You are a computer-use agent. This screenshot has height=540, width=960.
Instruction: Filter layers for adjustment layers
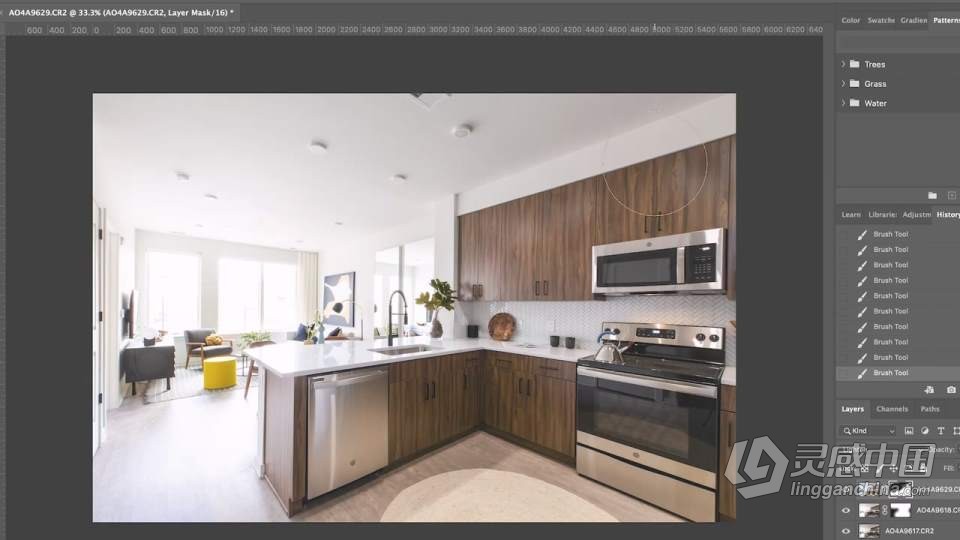point(924,431)
